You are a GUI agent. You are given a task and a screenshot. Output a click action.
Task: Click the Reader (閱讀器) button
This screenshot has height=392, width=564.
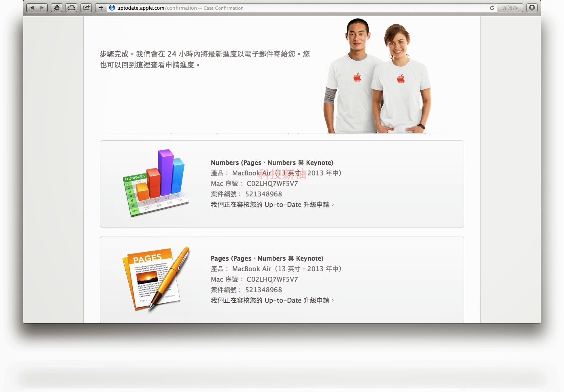click(x=510, y=8)
